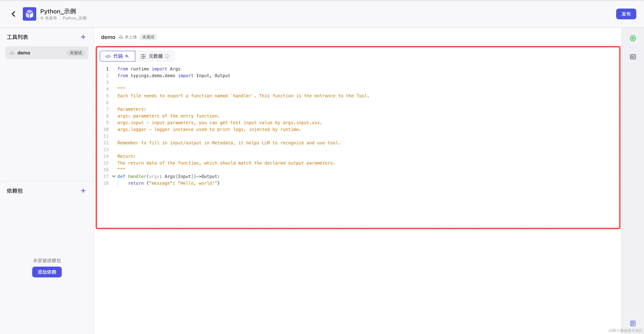644x334 pixels.
Task: Click the 发布 publish button
Action: [626, 14]
